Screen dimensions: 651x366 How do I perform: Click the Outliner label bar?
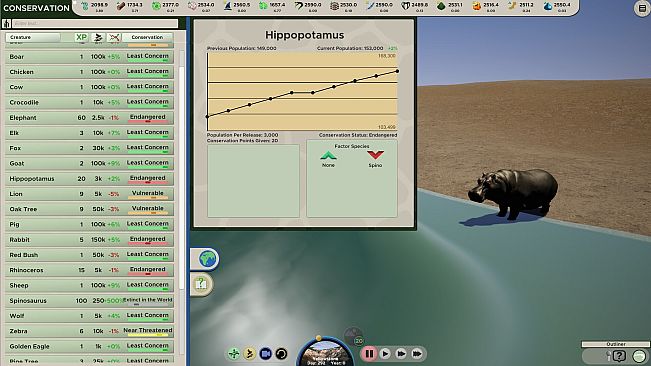click(615, 344)
